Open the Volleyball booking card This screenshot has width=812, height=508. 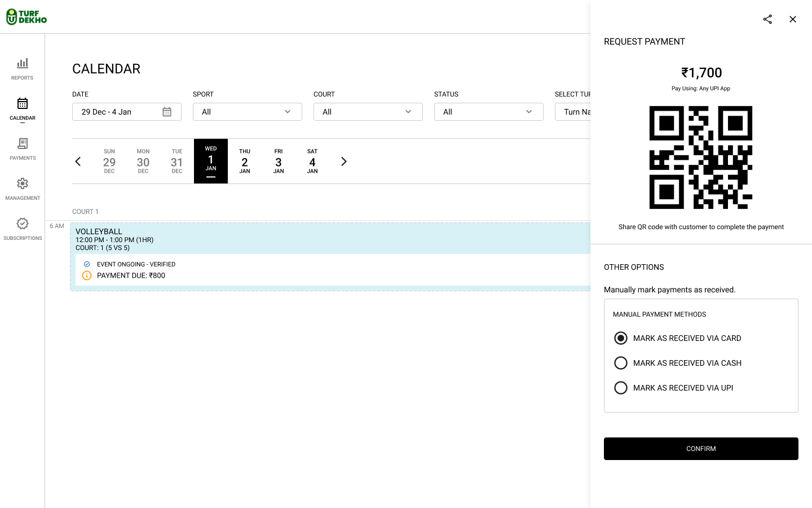330,257
